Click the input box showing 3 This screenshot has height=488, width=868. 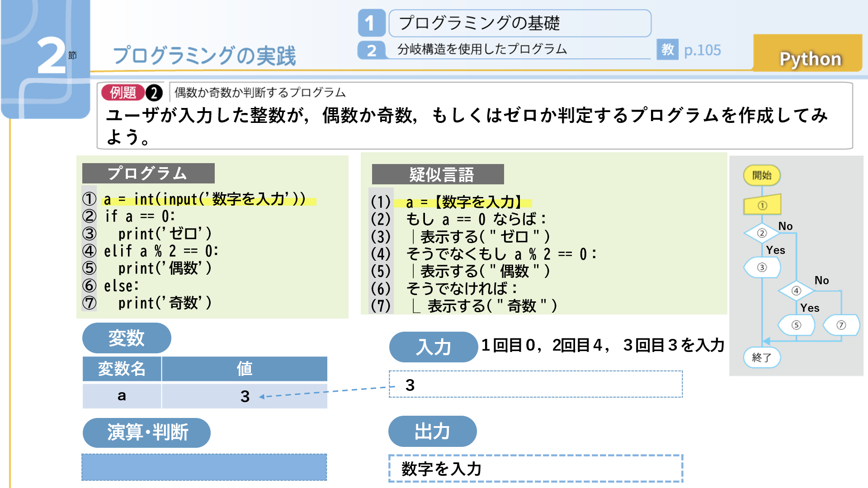click(535, 385)
